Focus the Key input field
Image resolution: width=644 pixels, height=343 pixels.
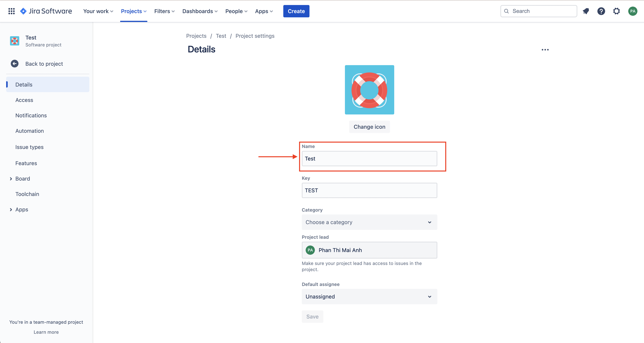click(x=369, y=190)
